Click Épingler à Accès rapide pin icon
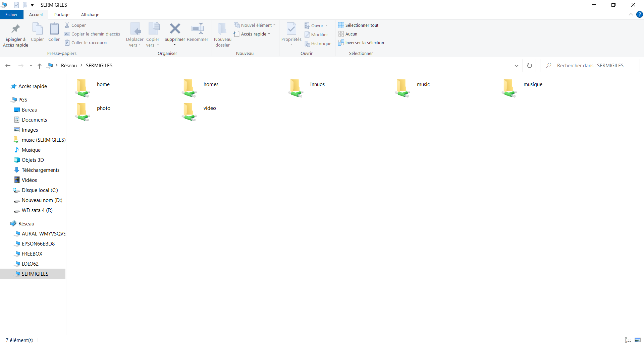This screenshot has width=644, height=345. click(x=15, y=29)
